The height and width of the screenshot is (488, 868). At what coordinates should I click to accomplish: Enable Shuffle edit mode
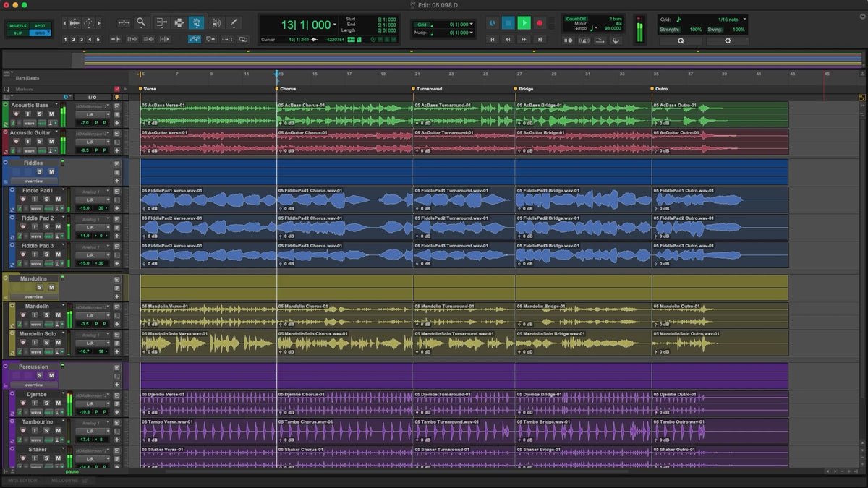pos(18,26)
